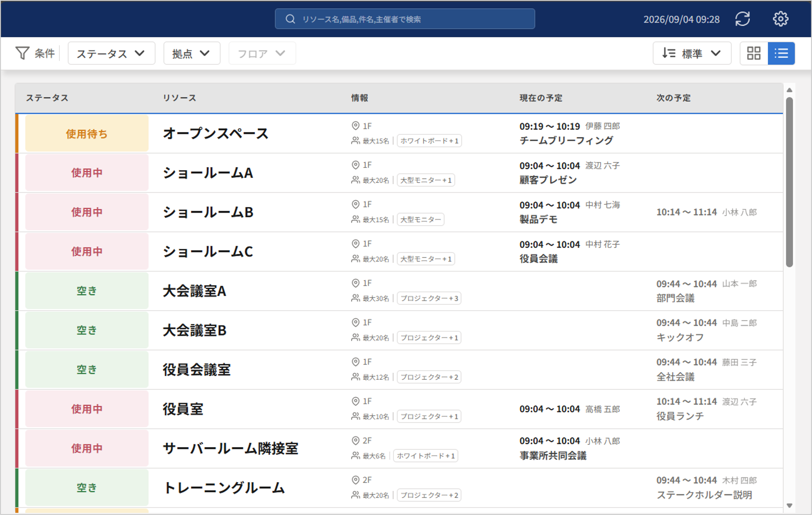
Task: Click capacity people icon for 大会議室B
Action: tap(356, 337)
